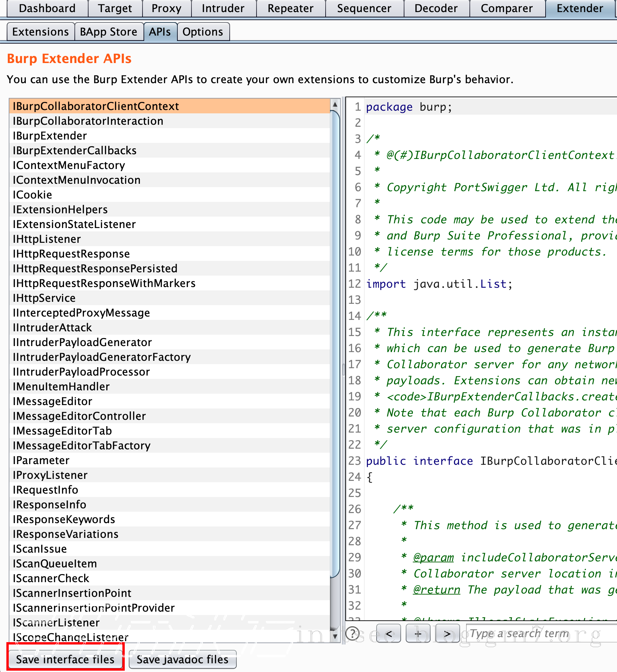The width and height of the screenshot is (617, 672).
Task: Open the BApp Store sub-tab
Action: click(x=109, y=32)
